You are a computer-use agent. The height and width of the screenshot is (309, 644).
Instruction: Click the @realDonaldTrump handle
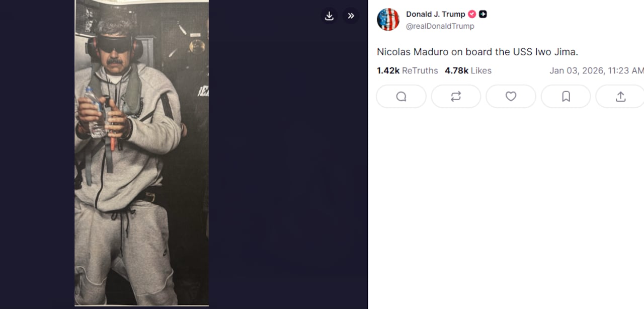tap(440, 26)
